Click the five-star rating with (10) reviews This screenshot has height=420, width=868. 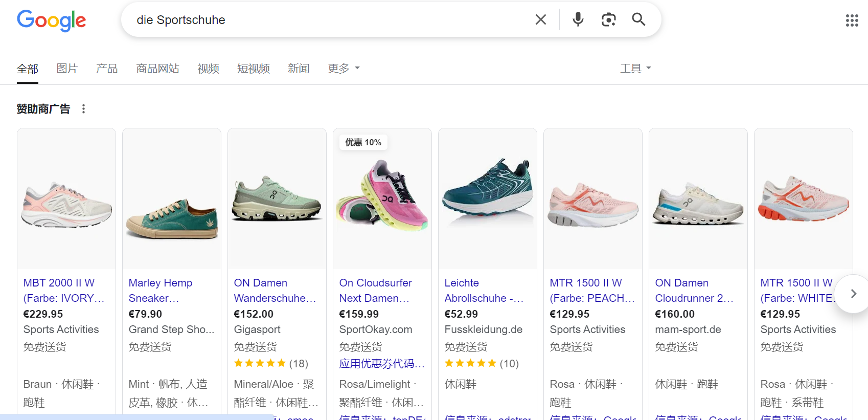point(482,364)
